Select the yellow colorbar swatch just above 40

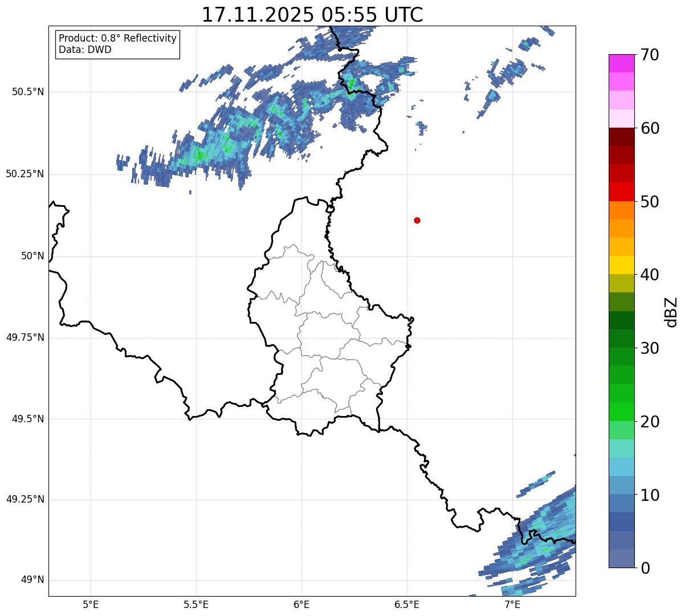(x=622, y=265)
